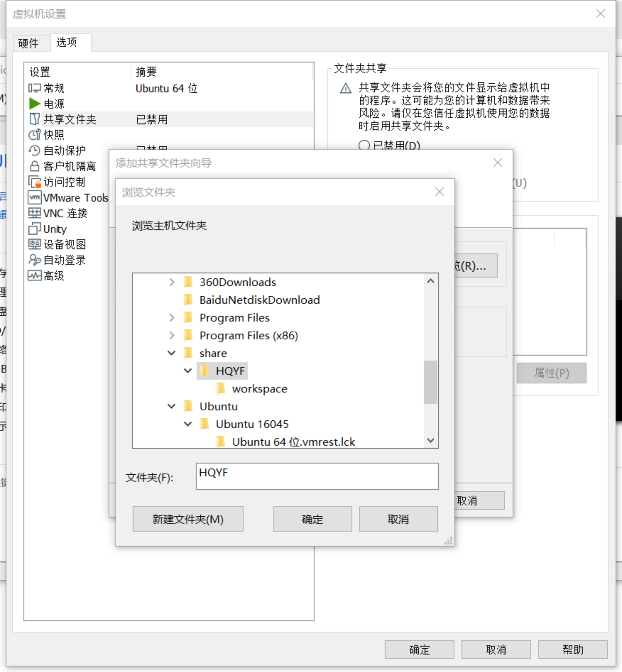Select the Ubuntu 64 位.vmrest.lck entry name
622x672 pixels.
293,442
